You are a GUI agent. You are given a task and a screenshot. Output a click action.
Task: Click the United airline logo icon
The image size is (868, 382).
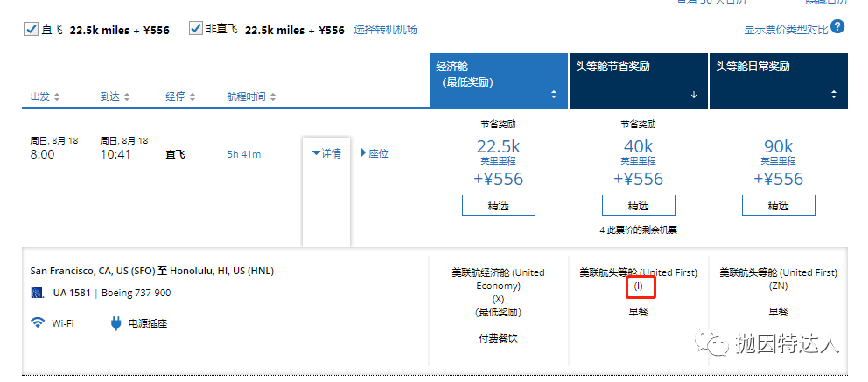tap(38, 293)
